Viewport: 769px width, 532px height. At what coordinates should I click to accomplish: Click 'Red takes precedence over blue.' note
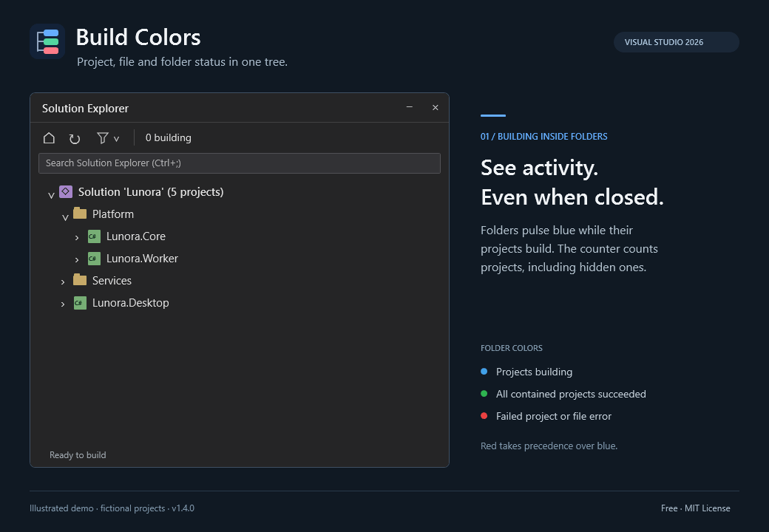(549, 446)
